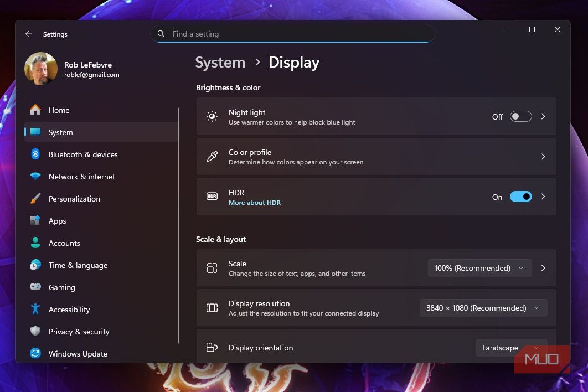The width and height of the screenshot is (588, 392).
Task: Open the Display resolution dropdown
Action: click(483, 308)
